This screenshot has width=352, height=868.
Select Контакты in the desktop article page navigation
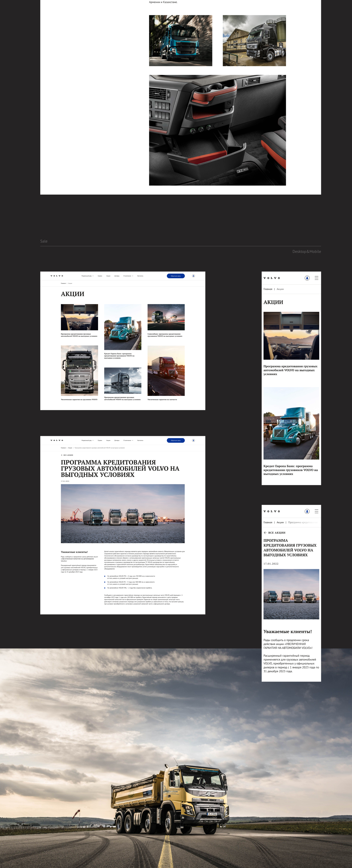pyautogui.click(x=140, y=440)
